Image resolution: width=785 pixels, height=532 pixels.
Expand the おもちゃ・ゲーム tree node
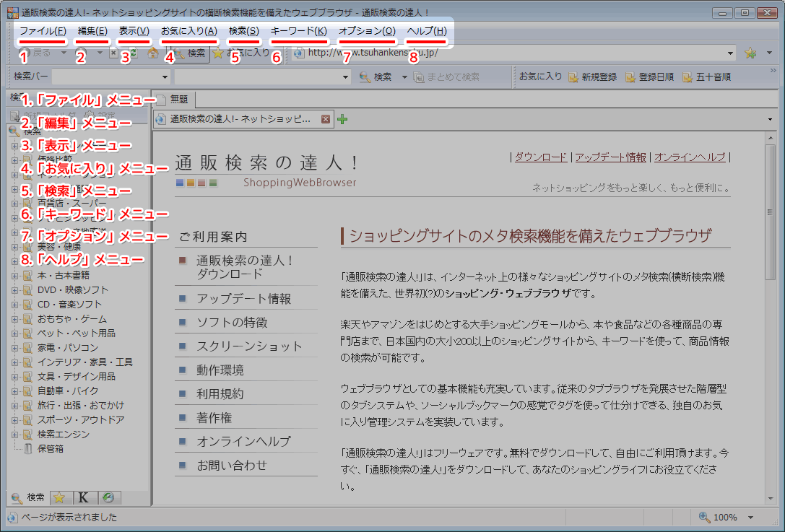(x=14, y=319)
